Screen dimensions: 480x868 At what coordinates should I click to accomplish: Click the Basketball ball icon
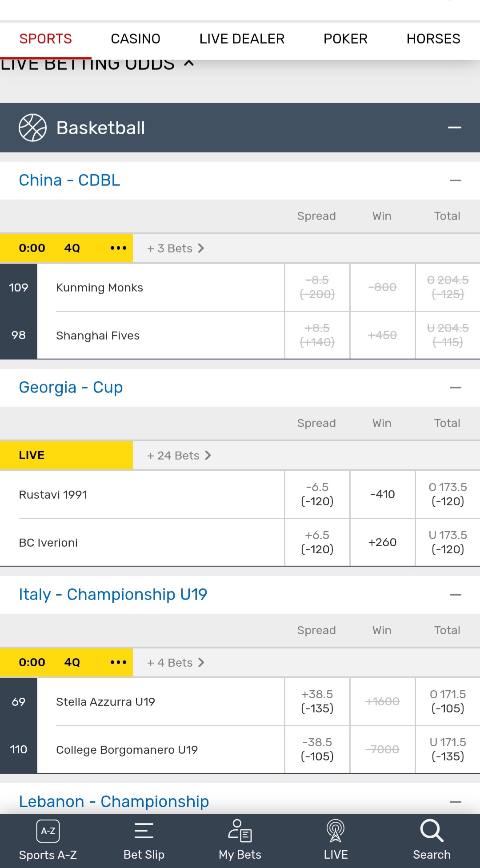click(x=32, y=128)
